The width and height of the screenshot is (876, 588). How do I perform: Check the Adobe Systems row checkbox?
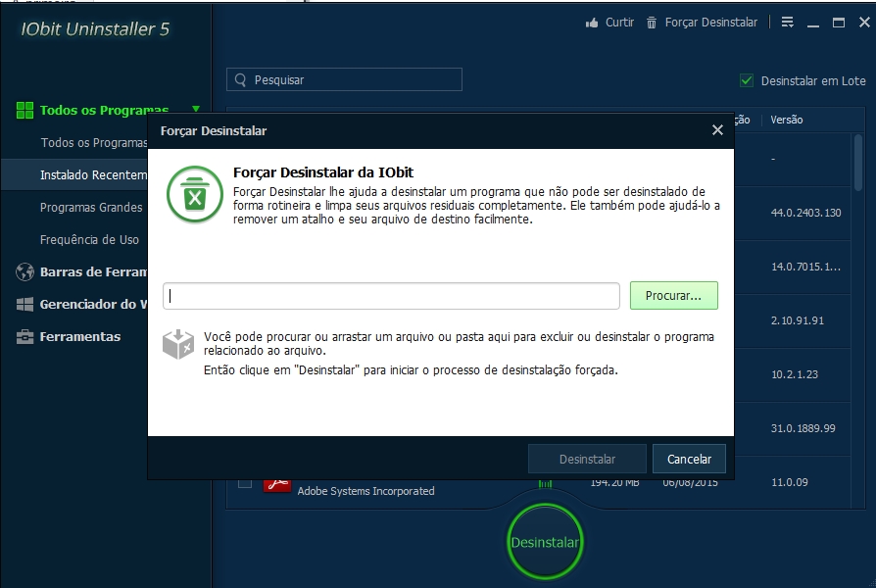245,482
